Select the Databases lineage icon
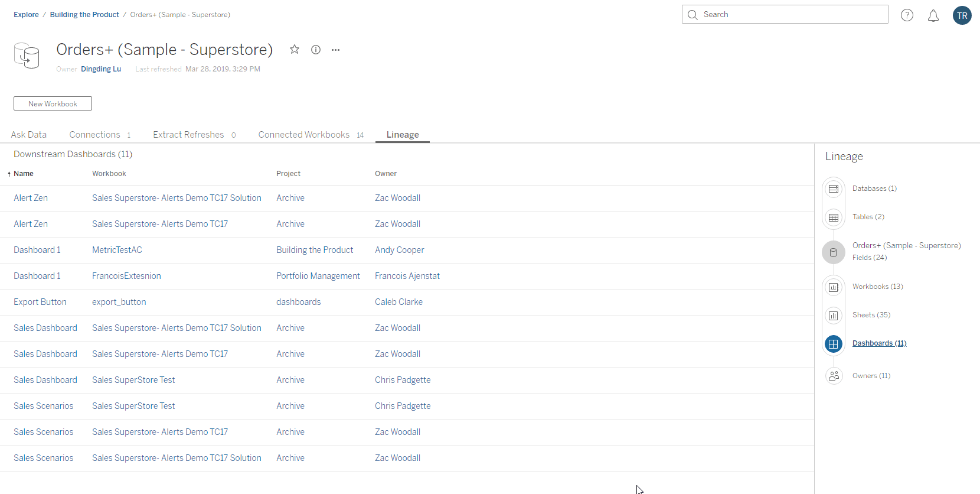The height and width of the screenshot is (494, 980). pyautogui.click(x=834, y=189)
